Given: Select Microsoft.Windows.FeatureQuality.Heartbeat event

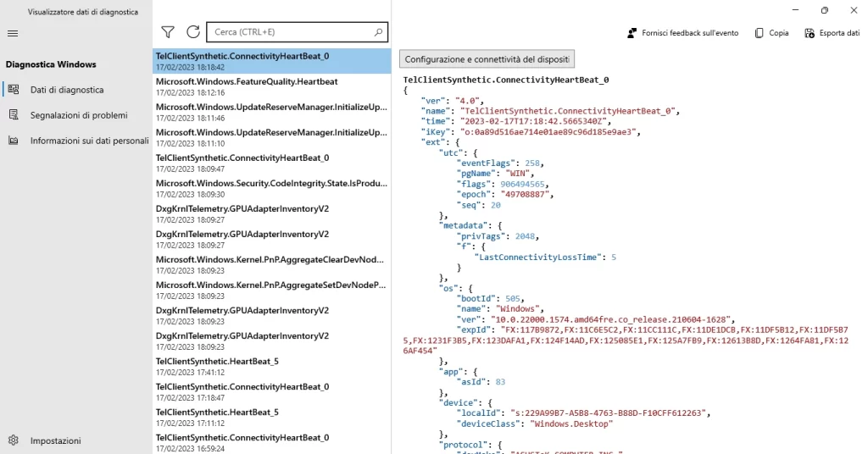Looking at the screenshot, I should 272,86.
